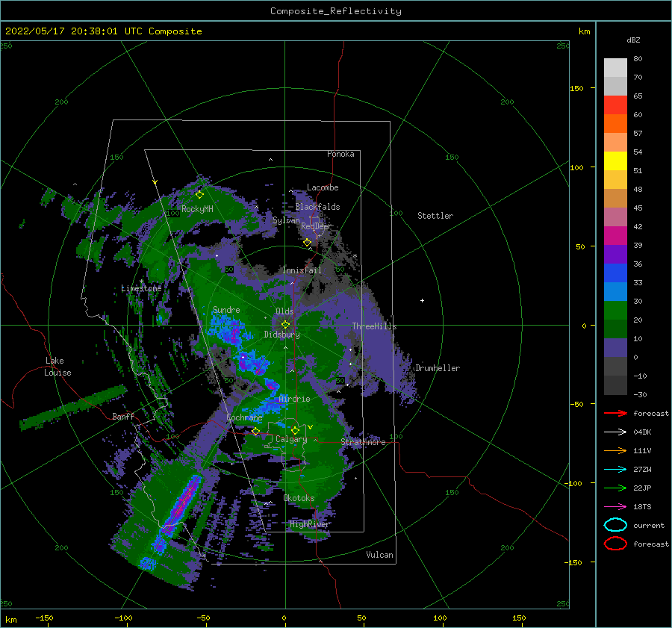Select the purple 36-39 dBZ swatch

(x=615, y=254)
